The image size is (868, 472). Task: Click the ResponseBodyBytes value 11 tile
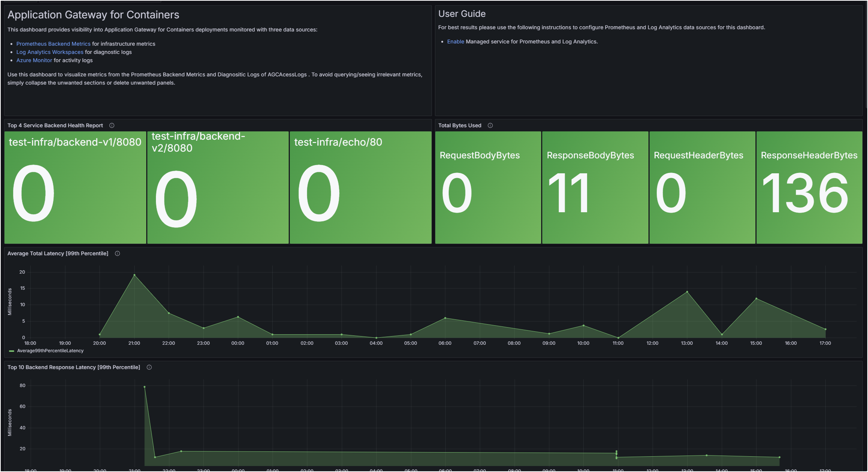click(595, 187)
